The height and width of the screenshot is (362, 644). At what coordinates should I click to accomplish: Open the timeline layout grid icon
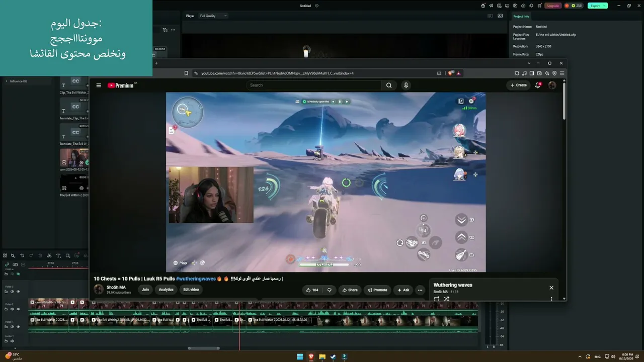5,255
